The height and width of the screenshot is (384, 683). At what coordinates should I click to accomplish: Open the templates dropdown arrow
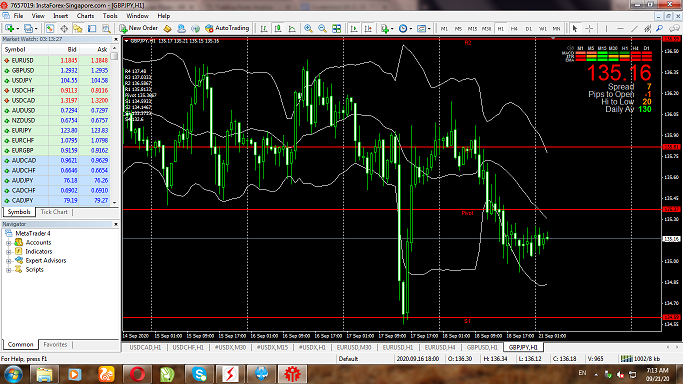(429, 29)
